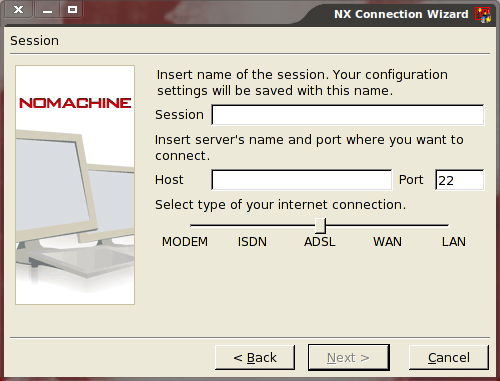Set connection slider to MODEM position
Screen dimensions: 500x381
click(x=191, y=226)
